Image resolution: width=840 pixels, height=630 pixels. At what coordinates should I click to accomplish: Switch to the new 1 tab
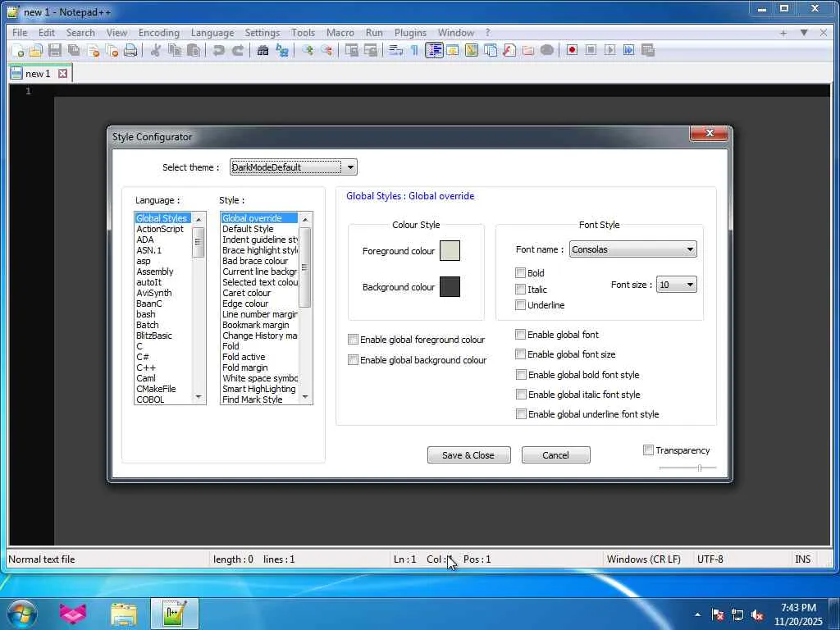click(x=38, y=73)
